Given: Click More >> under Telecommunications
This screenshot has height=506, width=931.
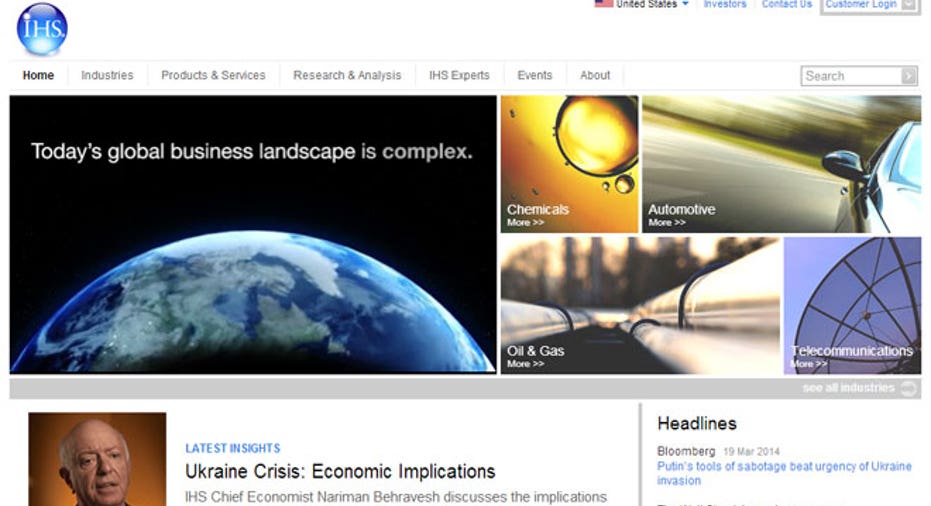Looking at the screenshot, I should [809, 363].
